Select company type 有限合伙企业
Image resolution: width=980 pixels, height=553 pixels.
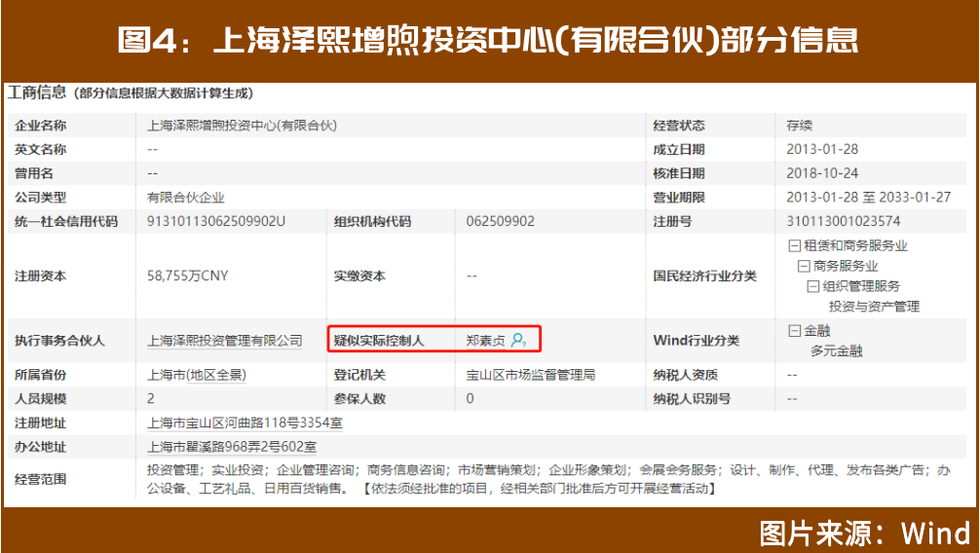point(186,198)
